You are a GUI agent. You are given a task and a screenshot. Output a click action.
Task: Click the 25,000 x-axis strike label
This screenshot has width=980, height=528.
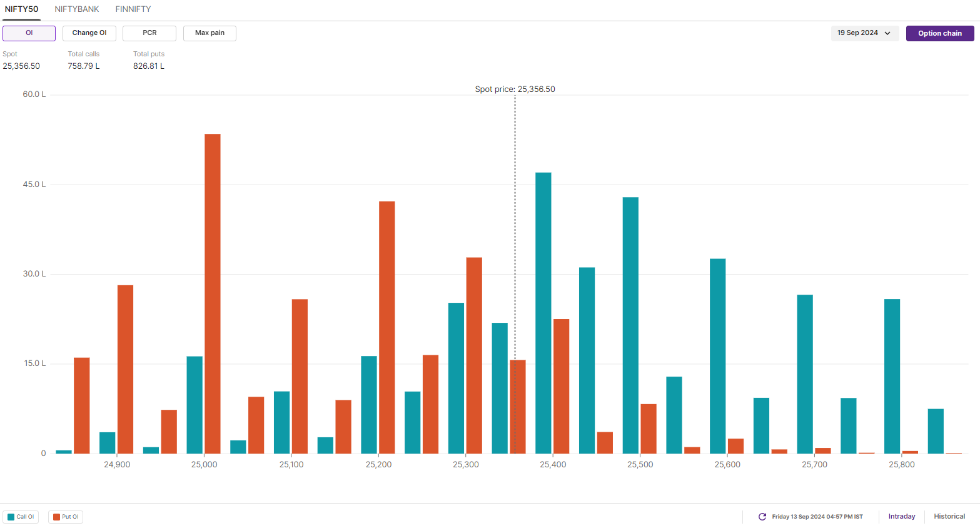[205, 465]
